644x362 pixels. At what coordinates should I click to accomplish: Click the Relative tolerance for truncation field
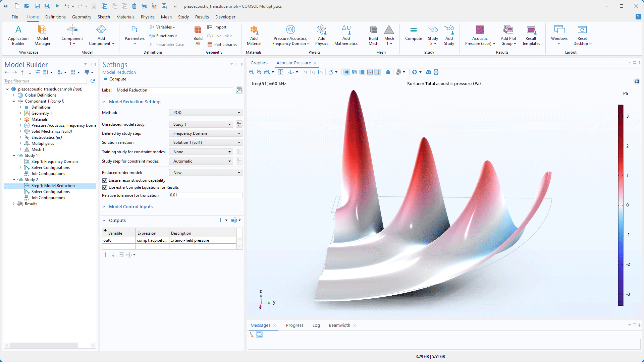(205, 195)
